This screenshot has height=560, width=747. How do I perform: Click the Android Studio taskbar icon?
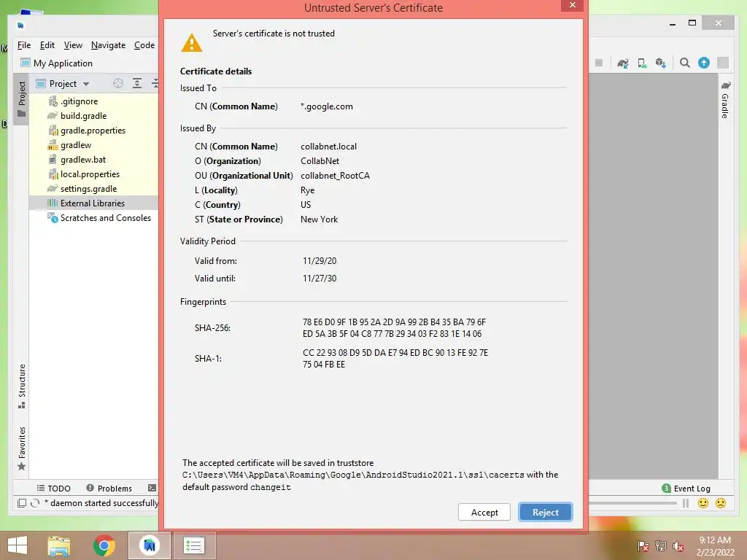coord(150,545)
